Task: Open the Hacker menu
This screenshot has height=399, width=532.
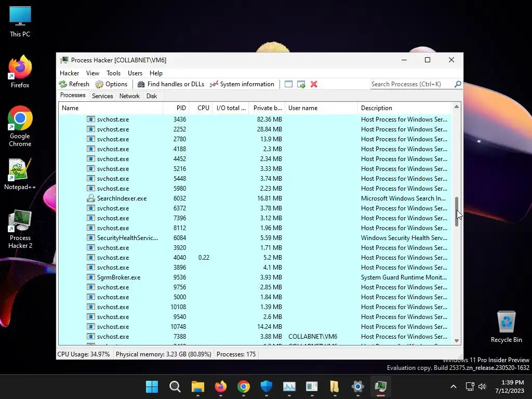Action: click(x=69, y=73)
